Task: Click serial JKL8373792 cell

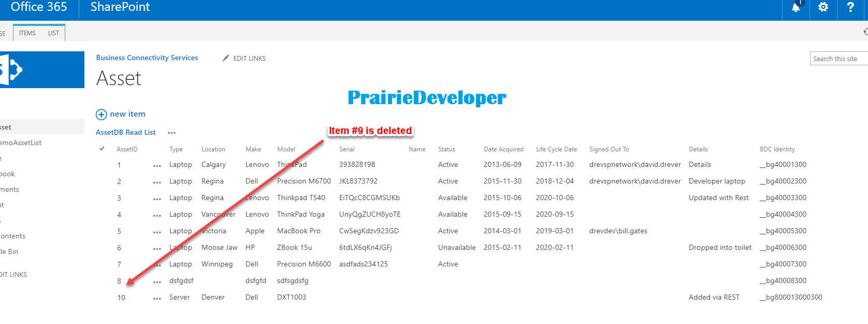Action: 358,181
